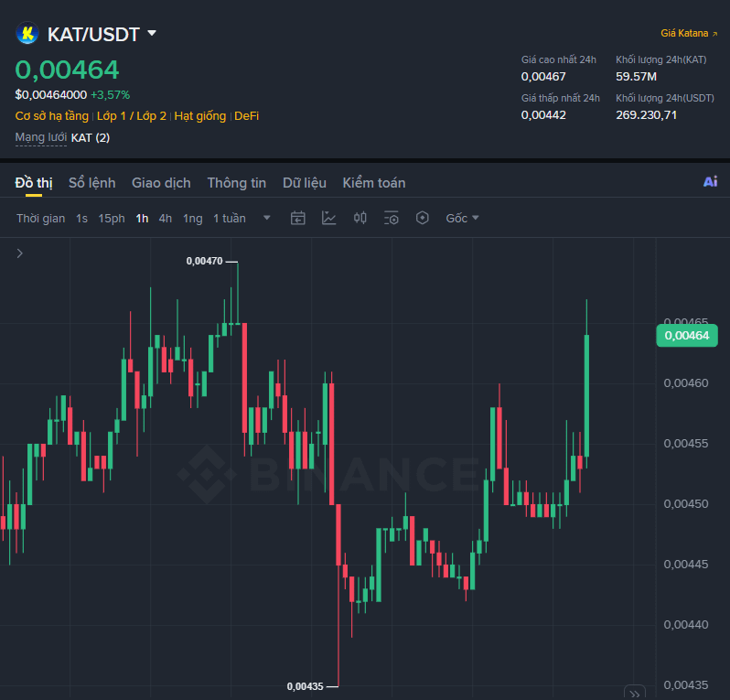
Task: Change the candlestick chart type icon
Action: coord(360,218)
